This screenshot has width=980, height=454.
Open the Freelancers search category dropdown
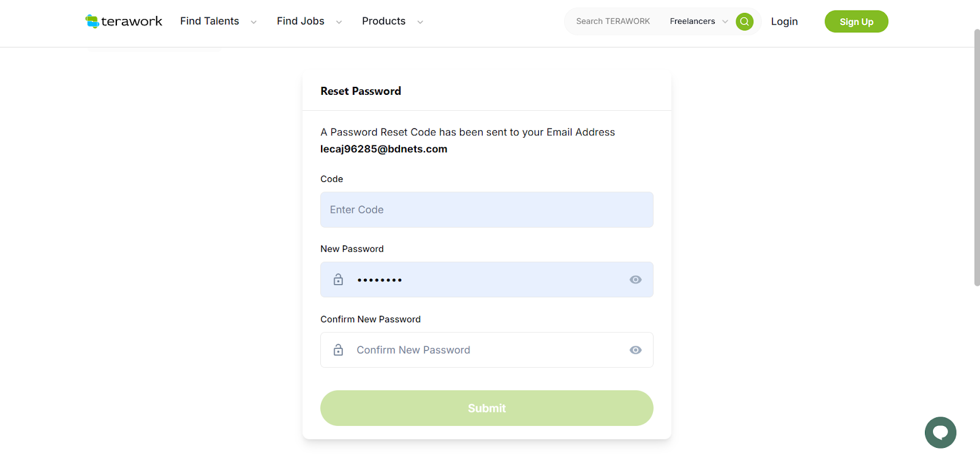(698, 21)
